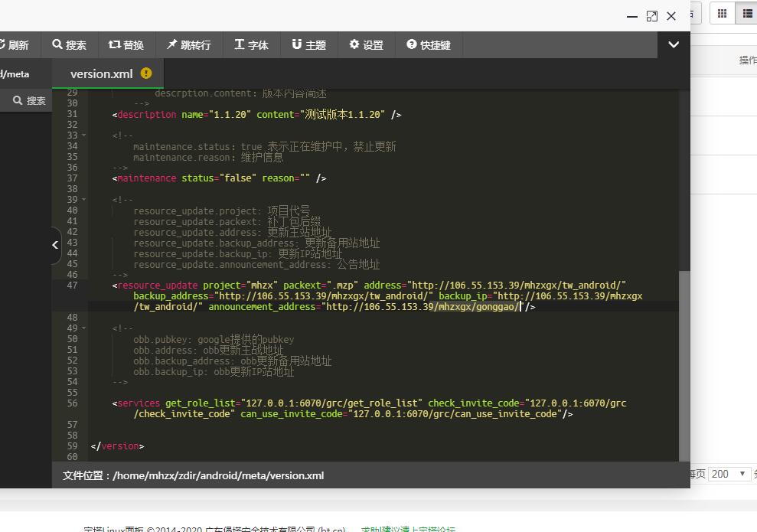Show the 快捷键 shortcuts help
Image resolution: width=757 pixels, height=532 pixels.
pyautogui.click(x=429, y=45)
